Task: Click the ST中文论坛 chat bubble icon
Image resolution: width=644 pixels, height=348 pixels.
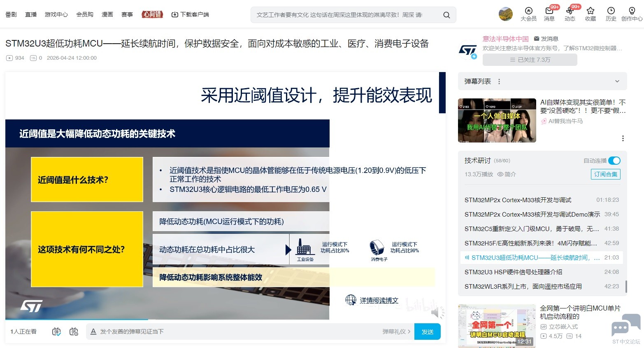Action: tap(626, 325)
